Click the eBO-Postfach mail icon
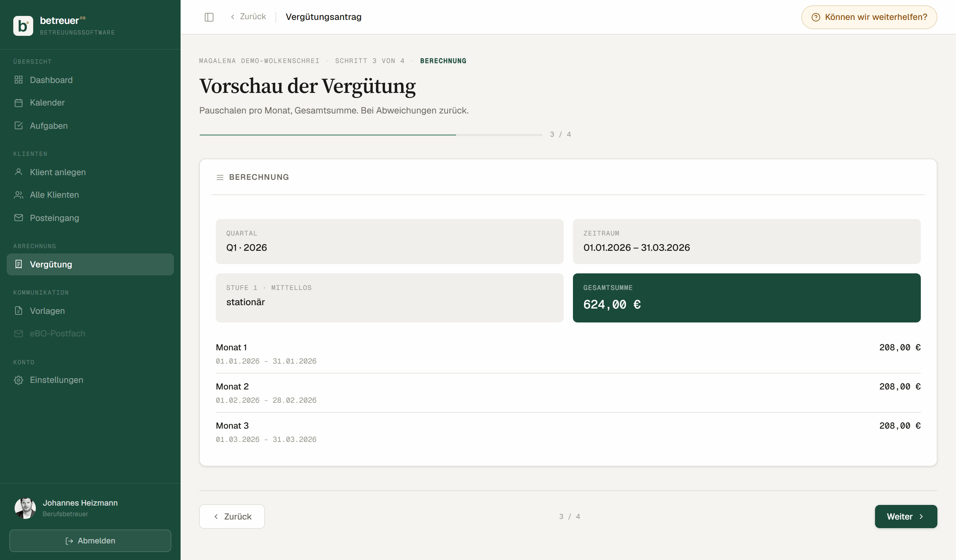956x560 pixels. click(x=19, y=334)
